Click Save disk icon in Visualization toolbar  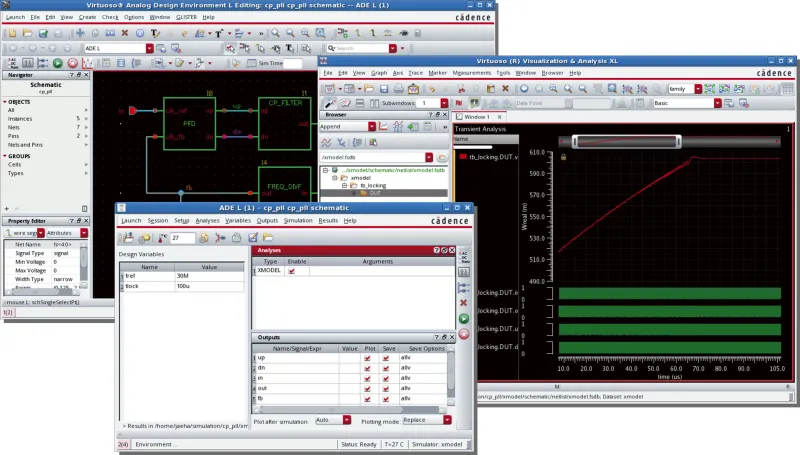tap(384, 89)
